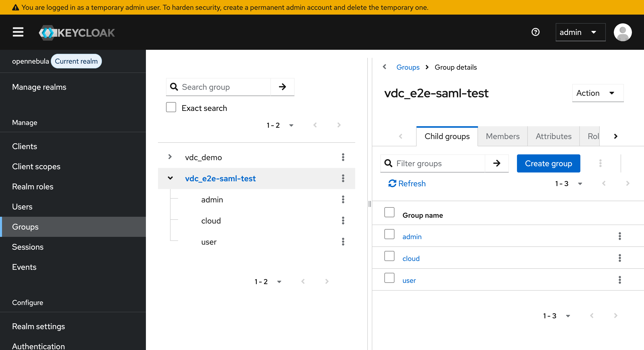Switch to the Members tab

coord(502,136)
